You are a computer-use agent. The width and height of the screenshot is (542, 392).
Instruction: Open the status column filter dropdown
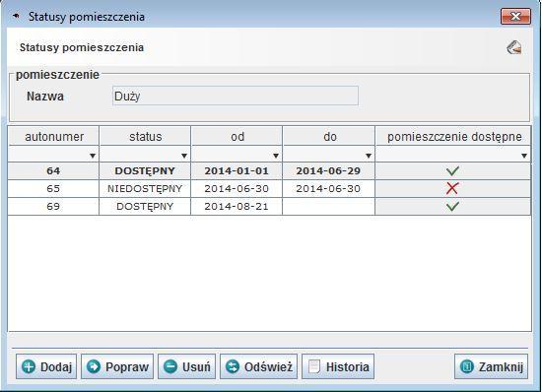tap(184, 156)
